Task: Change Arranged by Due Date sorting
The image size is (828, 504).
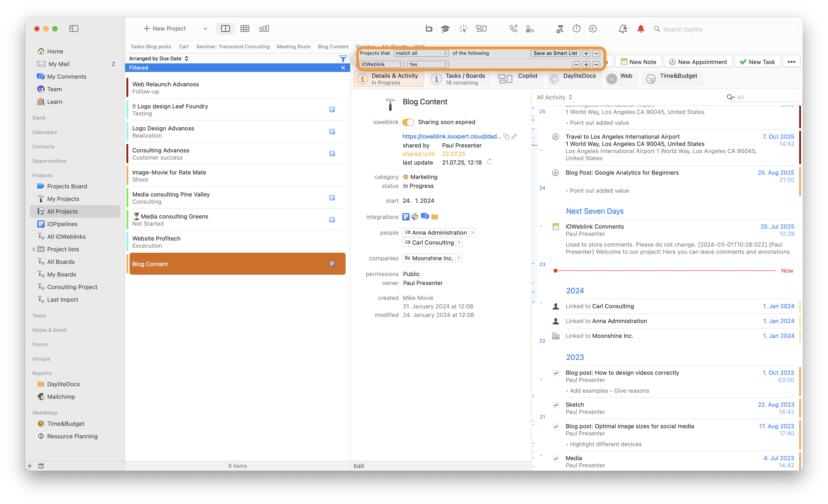Action: coord(159,58)
